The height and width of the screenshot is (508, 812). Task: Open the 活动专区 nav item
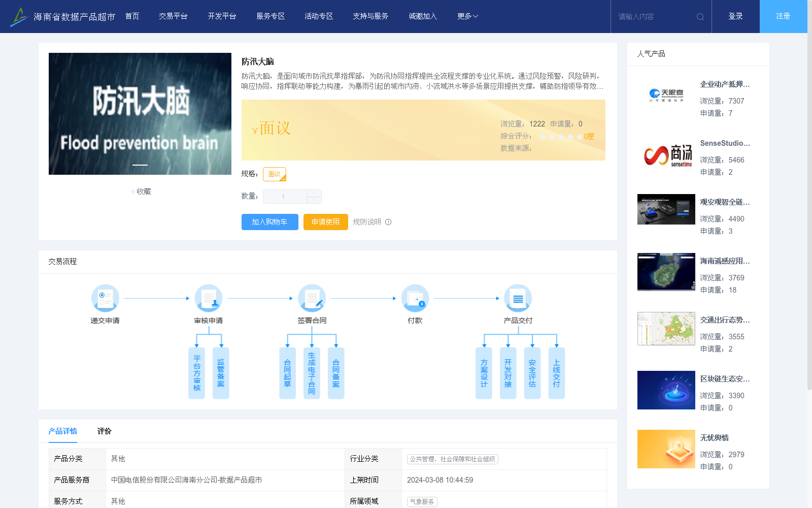[x=319, y=16]
